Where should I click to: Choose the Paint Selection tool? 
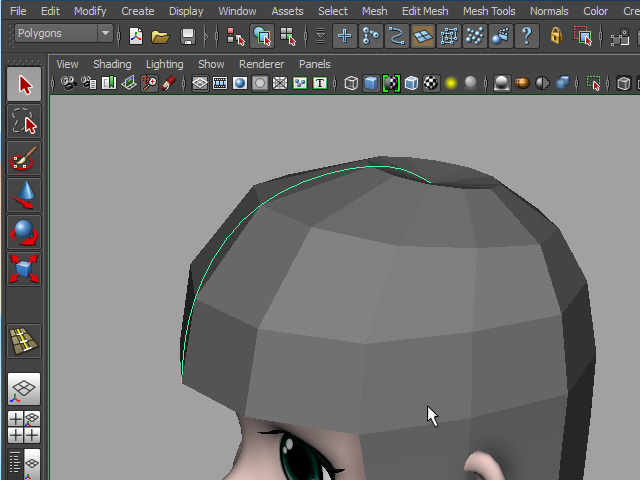pos(24,159)
